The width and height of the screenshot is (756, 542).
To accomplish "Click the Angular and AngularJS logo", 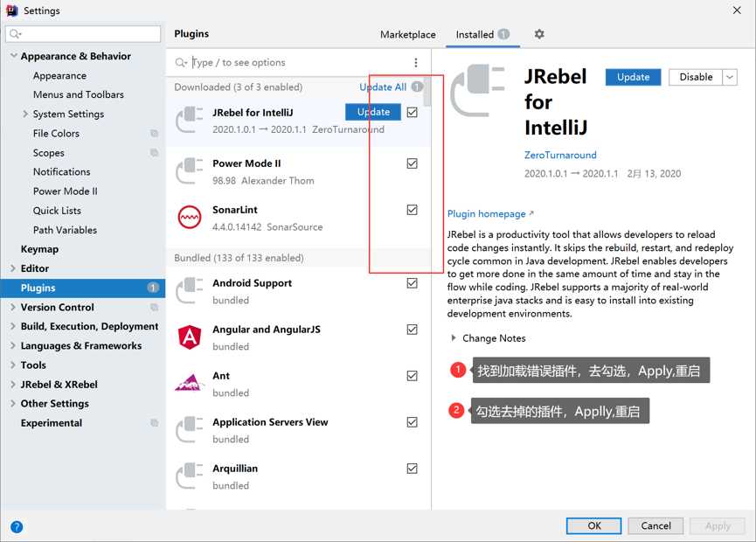I will coord(190,337).
